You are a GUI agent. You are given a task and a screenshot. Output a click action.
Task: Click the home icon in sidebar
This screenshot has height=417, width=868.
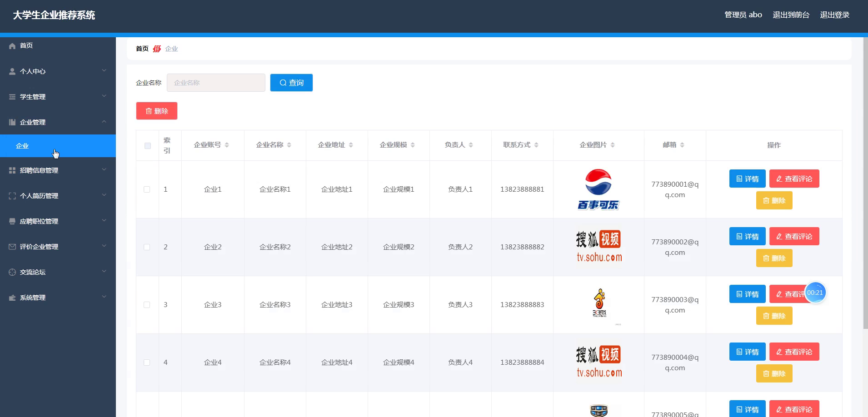pyautogui.click(x=12, y=46)
